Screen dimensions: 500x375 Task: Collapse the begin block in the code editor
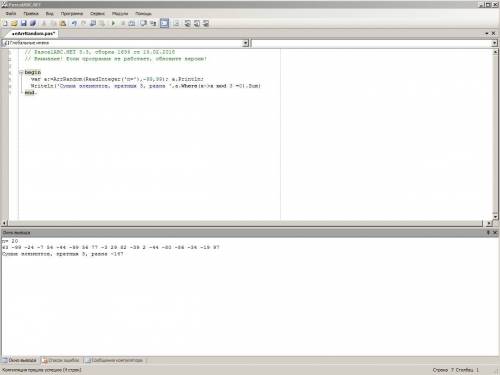[21, 72]
